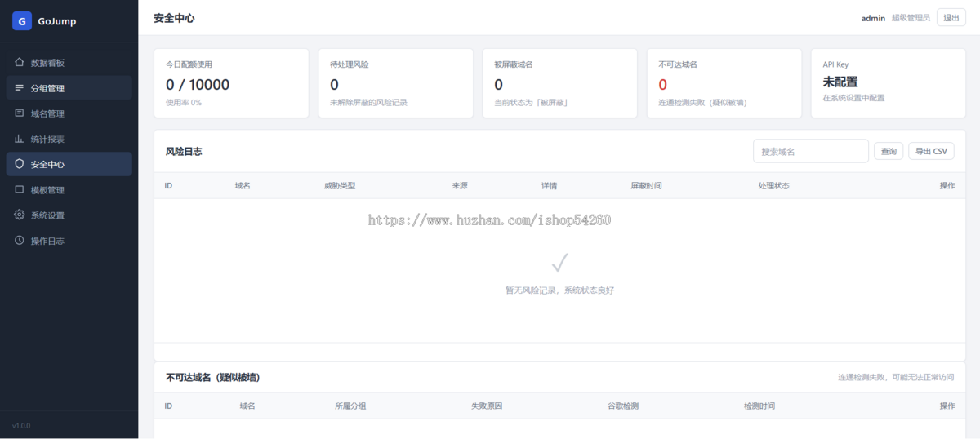Click the 超级管理员 role label
This screenshot has width=980, height=439.
point(911,18)
